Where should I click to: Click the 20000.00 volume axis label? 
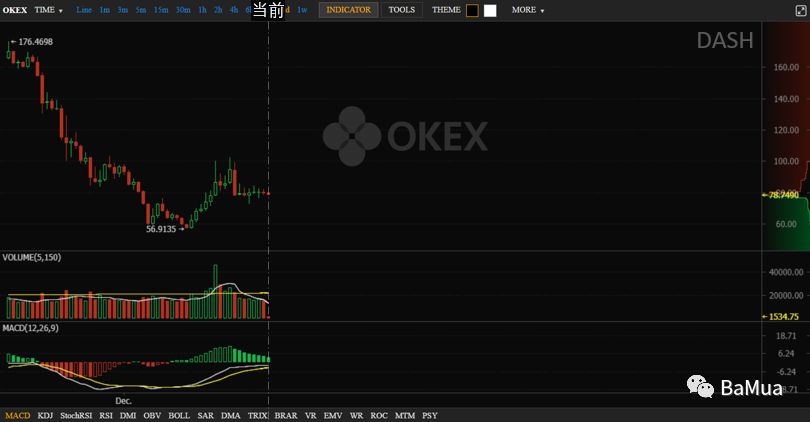point(786,295)
